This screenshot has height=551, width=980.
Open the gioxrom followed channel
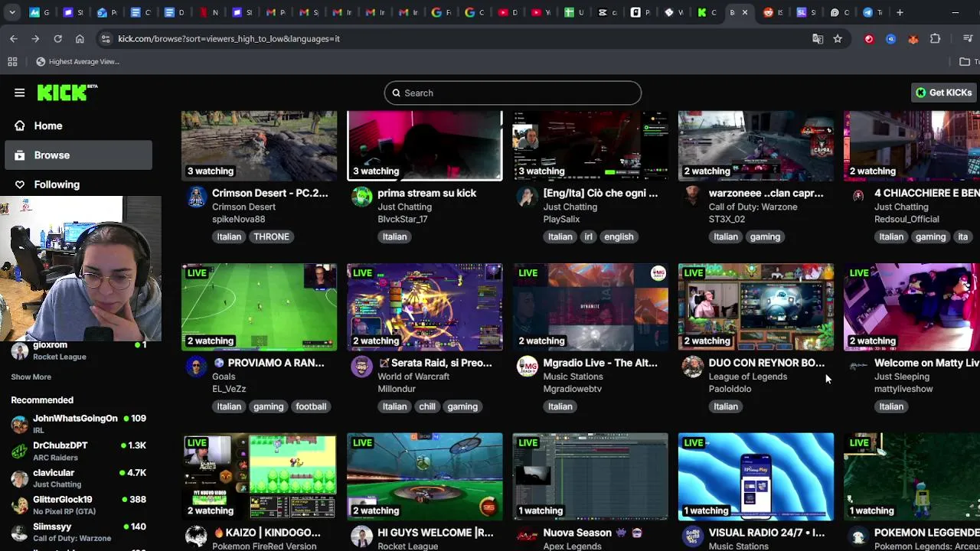79,350
